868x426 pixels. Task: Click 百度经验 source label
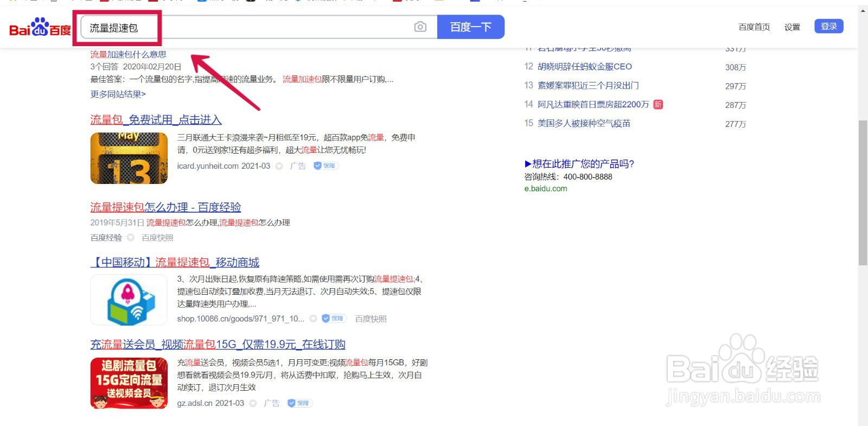point(106,238)
